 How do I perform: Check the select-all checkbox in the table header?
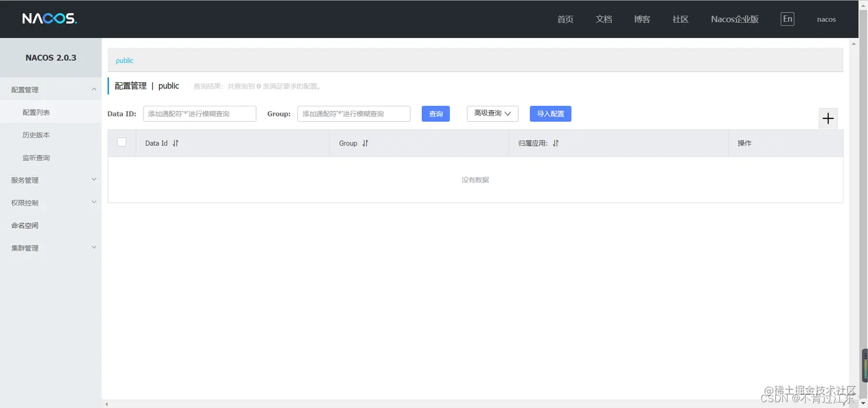[121, 141]
